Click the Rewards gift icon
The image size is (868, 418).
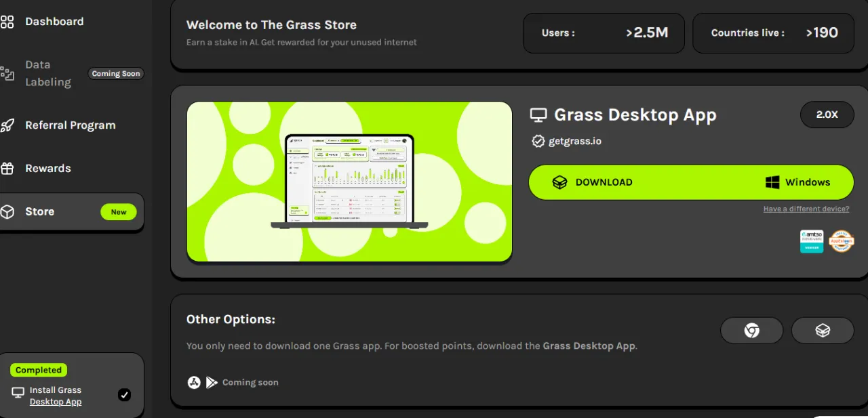click(x=7, y=169)
